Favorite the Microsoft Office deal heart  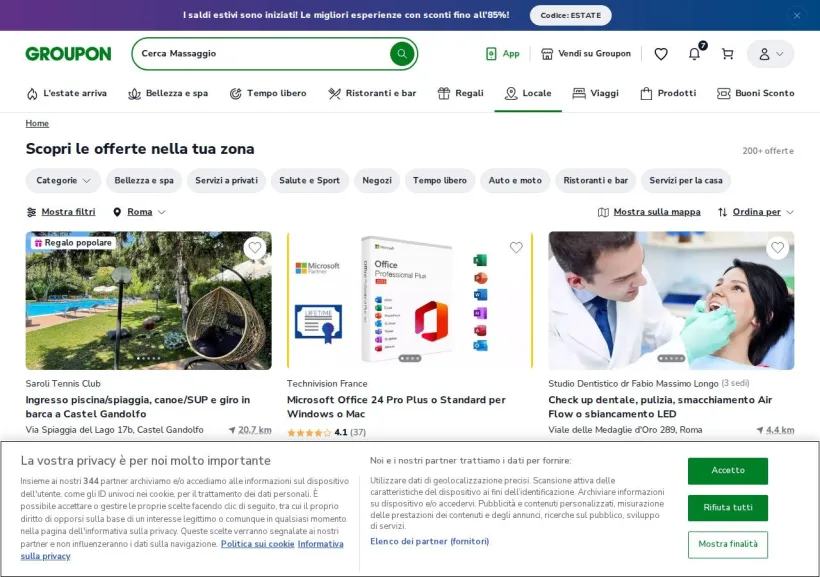516,247
